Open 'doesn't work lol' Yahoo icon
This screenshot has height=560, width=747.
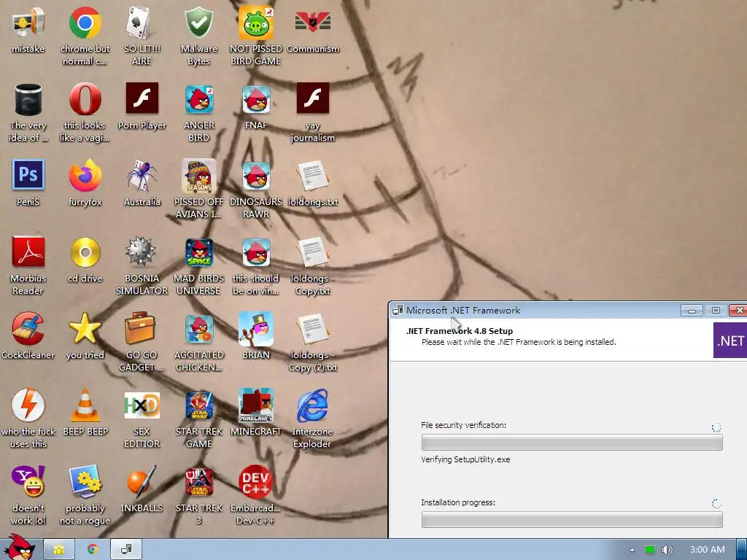tap(28, 482)
